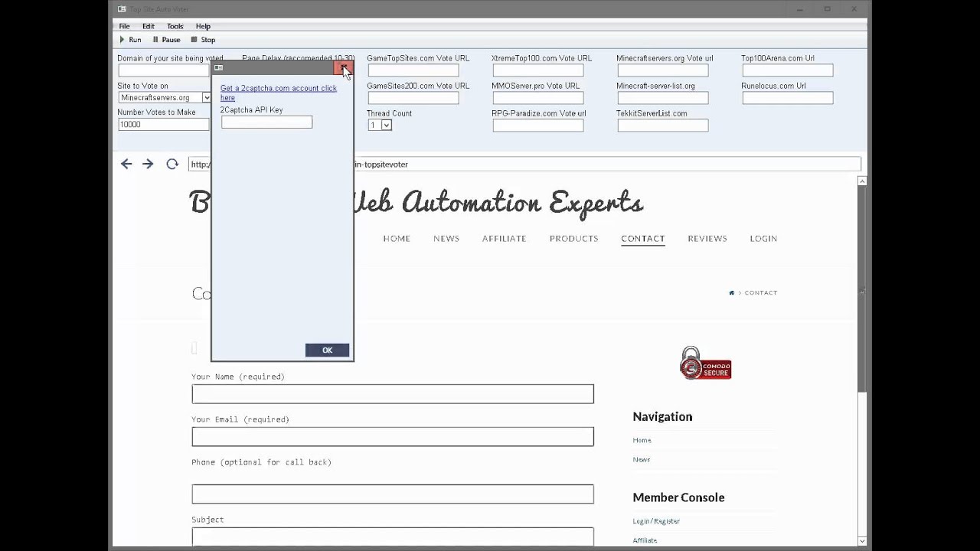The image size is (980, 551).
Task: Click the TekkitServerList.com field
Action: point(663,126)
